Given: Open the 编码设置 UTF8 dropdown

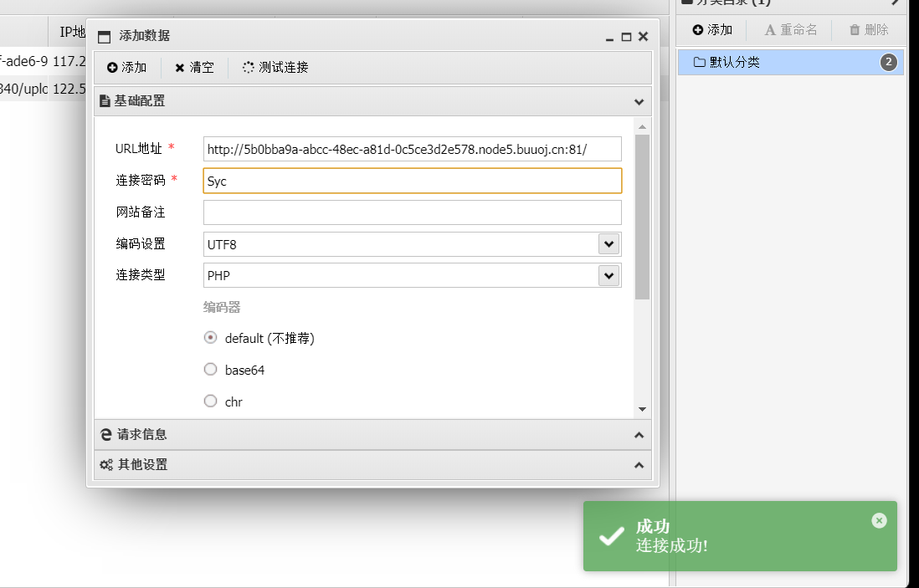Looking at the screenshot, I should click(x=608, y=244).
